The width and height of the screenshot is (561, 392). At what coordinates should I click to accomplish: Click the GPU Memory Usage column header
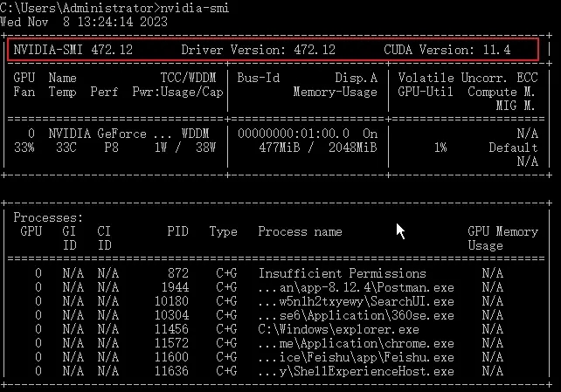tap(502, 238)
